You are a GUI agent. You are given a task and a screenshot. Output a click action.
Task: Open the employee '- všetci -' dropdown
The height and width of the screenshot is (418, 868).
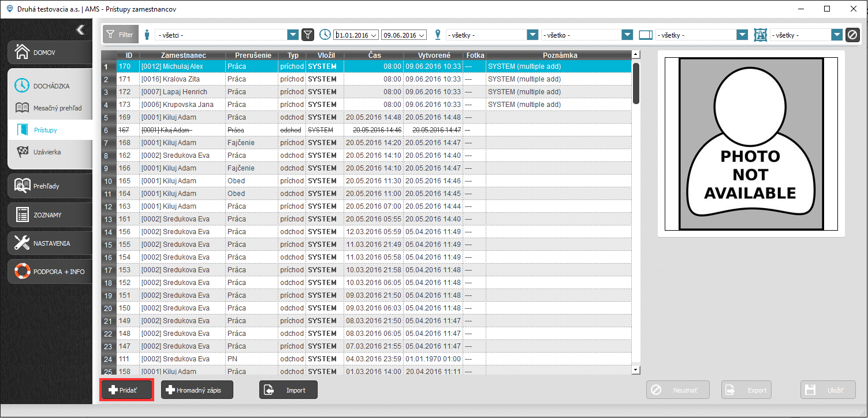click(x=293, y=35)
